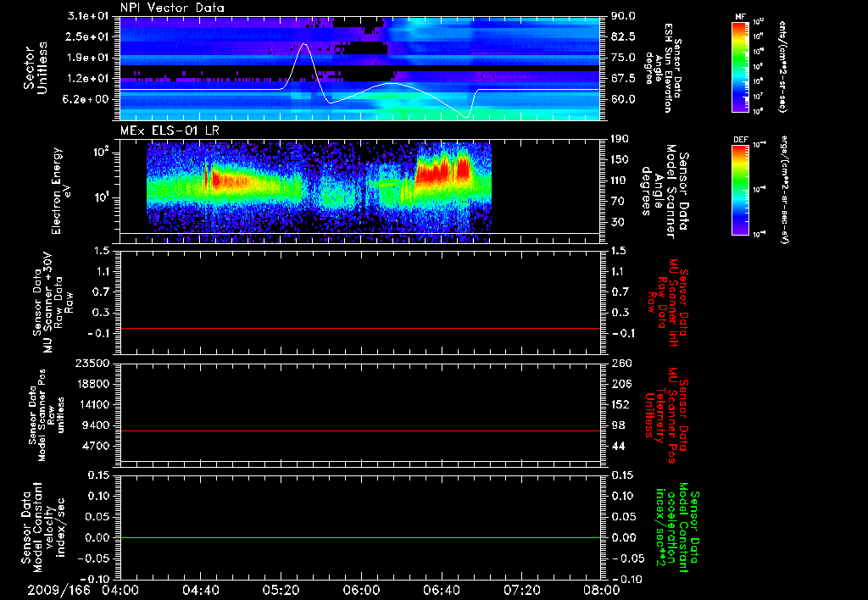Click the 'Model Scanner Pos Raw unitless' axis title

click(x=47, y=415)
